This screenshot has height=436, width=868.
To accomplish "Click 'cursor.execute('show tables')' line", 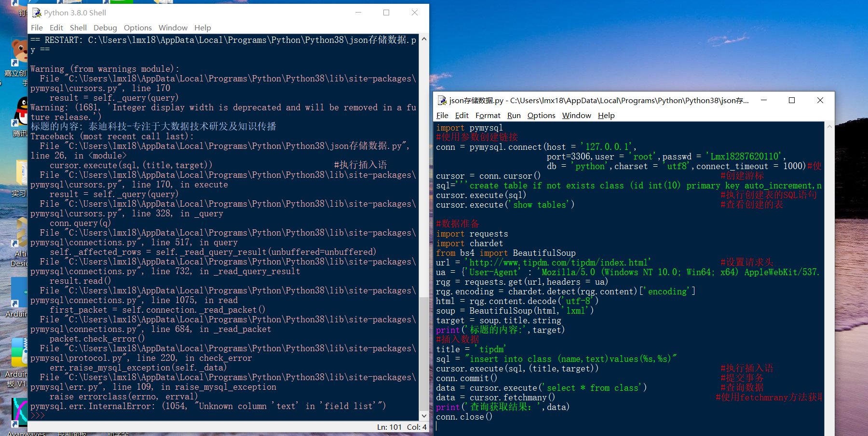I will click(x=505, y=205).
